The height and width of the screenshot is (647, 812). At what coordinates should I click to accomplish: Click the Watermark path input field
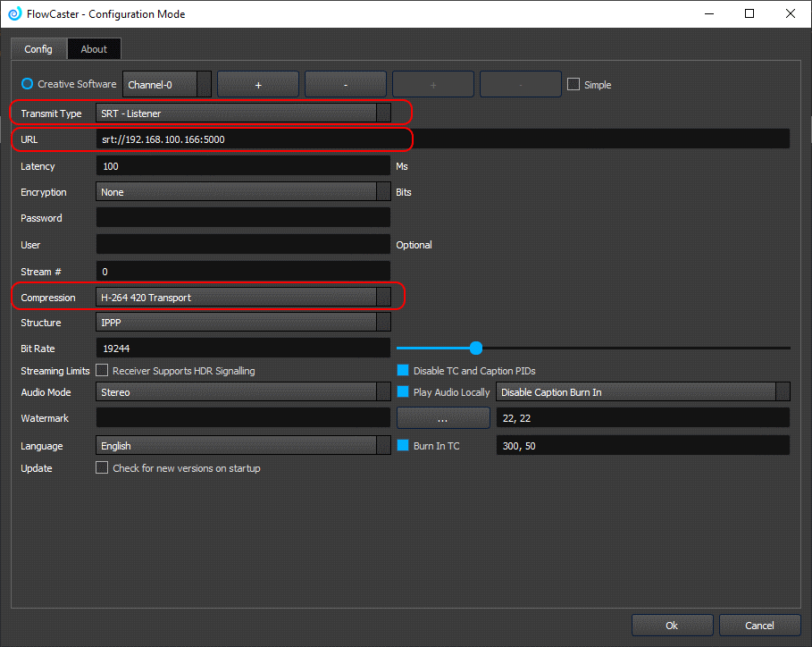pos(243,417)
